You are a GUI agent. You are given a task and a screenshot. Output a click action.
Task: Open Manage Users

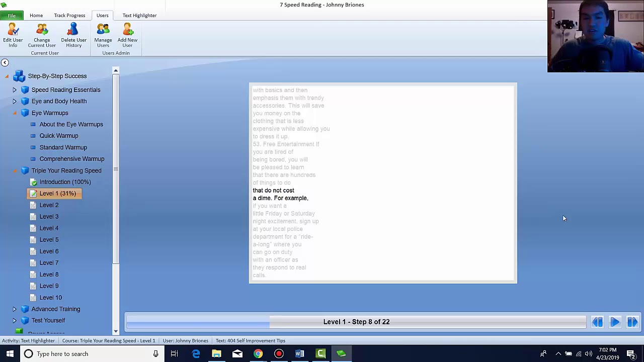[103, 35]
